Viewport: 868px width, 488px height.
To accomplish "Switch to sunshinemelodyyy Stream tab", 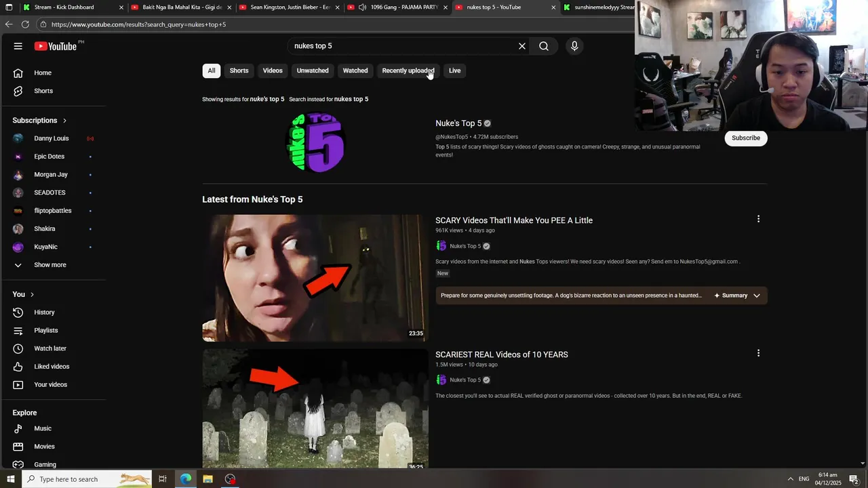I will (598, 7).
